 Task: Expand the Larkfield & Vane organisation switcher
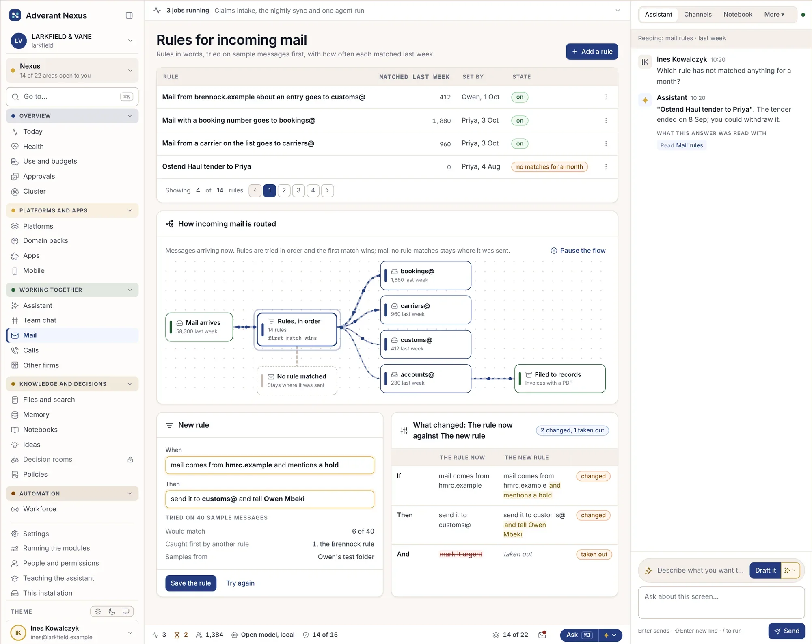pyautogui.click(x=72, y=41)
